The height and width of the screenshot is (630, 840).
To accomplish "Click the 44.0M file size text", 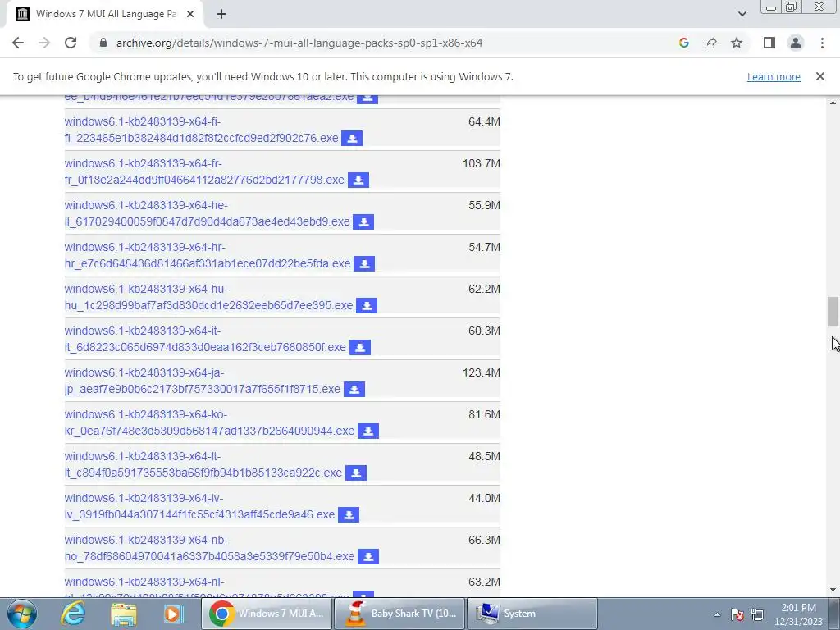I will pyautogui.click(x=484, y=498).
